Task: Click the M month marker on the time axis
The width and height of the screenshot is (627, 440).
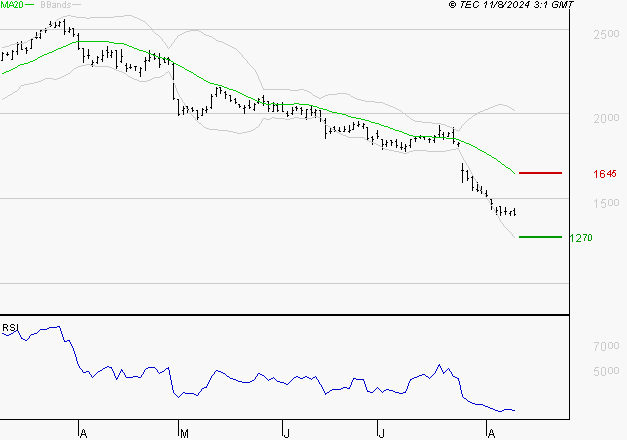Action: point(184,434)
